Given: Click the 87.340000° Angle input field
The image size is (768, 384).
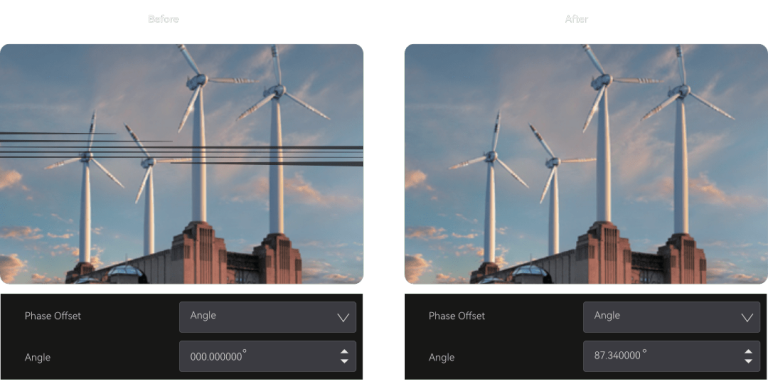Looking at the screenshot, I should (x=672, y=356).
